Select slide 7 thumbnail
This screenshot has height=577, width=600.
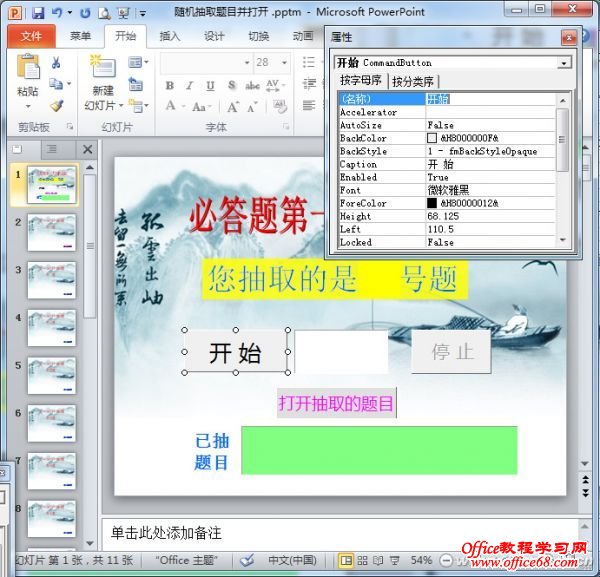point(52,471)
